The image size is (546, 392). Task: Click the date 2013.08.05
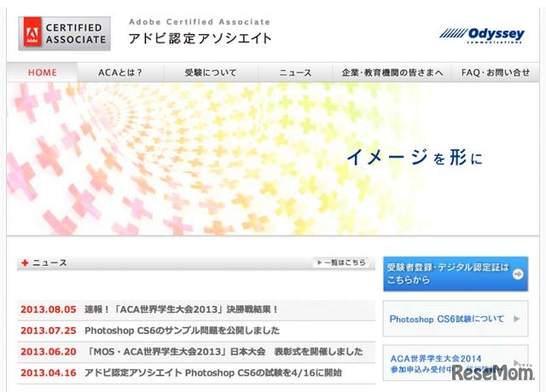[48, 309]
